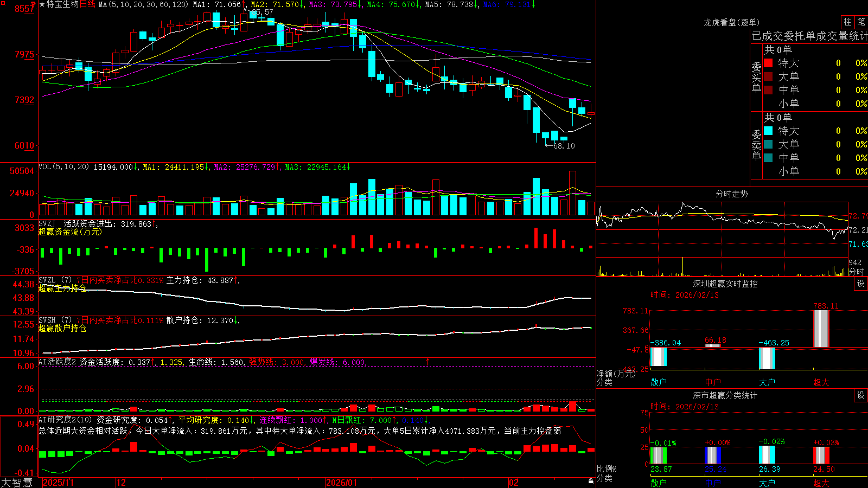Click the 超赢主力持仓 label
Viewport: 868px width, 488px height.
click(x=62, y=288)
